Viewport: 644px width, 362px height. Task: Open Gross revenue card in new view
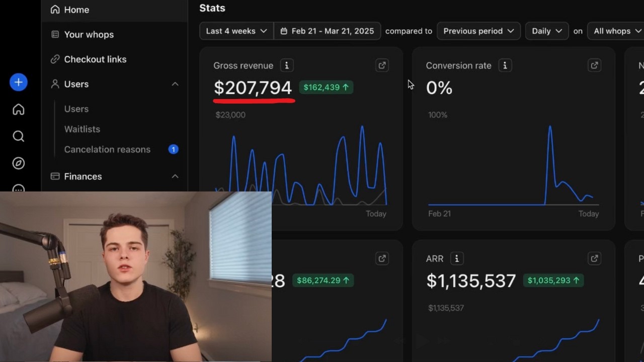(x=382, y=65)
